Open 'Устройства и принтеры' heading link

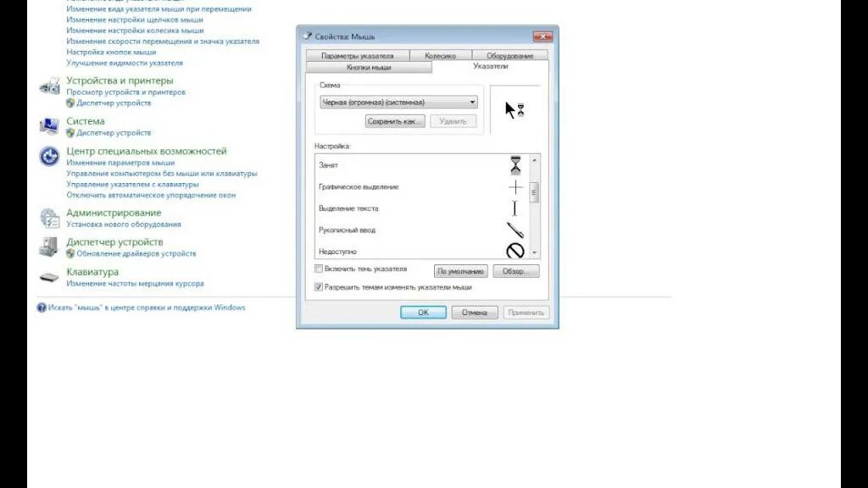tap(120, 80)
